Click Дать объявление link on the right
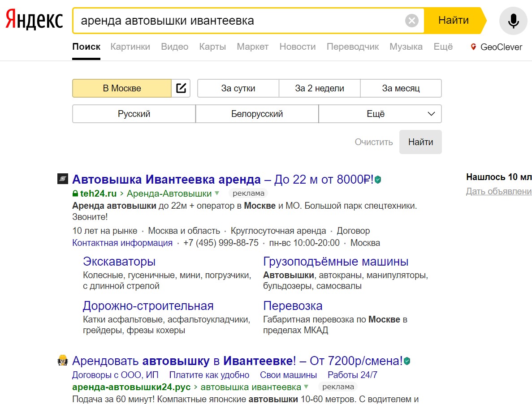Image resolution: width=532 pixels, height=404 pixels. 499,192
